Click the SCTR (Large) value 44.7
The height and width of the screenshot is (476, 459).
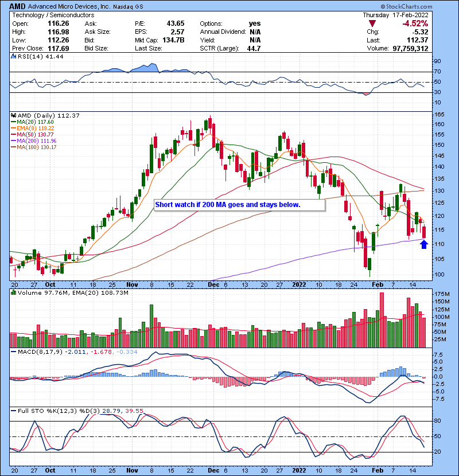point(254,48)
